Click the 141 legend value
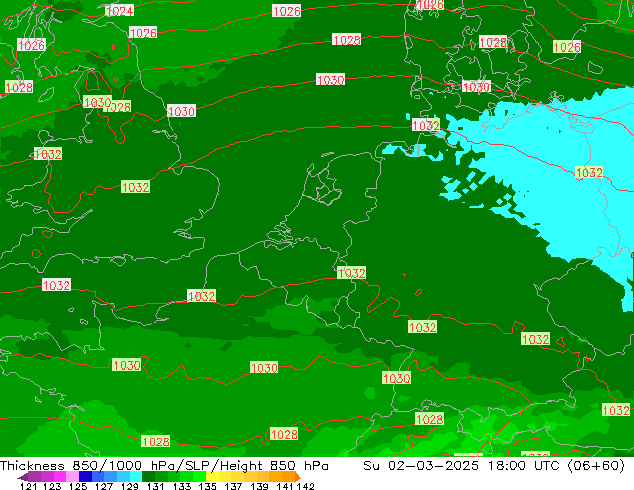634x490 pixels. pyautogui.click(x=285, y=486)
